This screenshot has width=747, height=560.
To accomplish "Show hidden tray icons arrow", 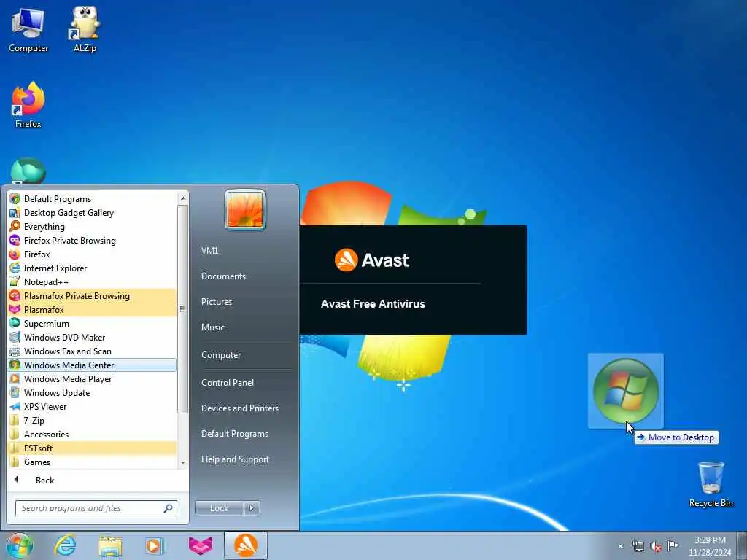I will tap(620, 546).
